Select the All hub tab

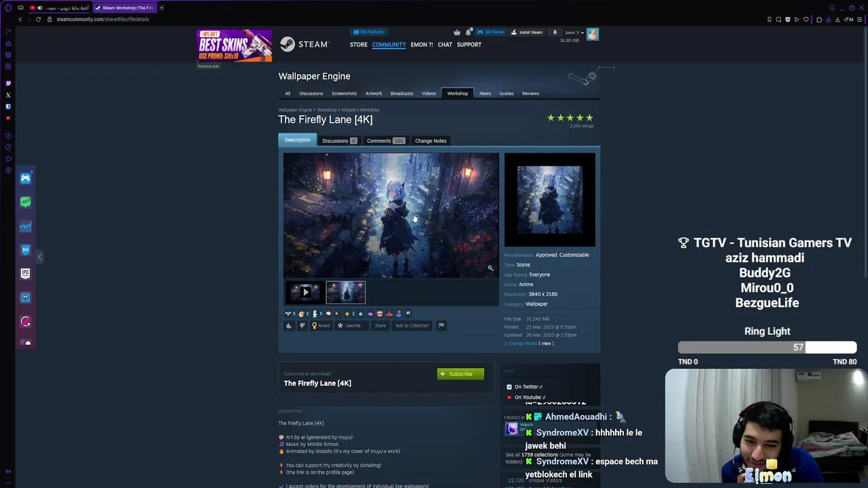288,94
